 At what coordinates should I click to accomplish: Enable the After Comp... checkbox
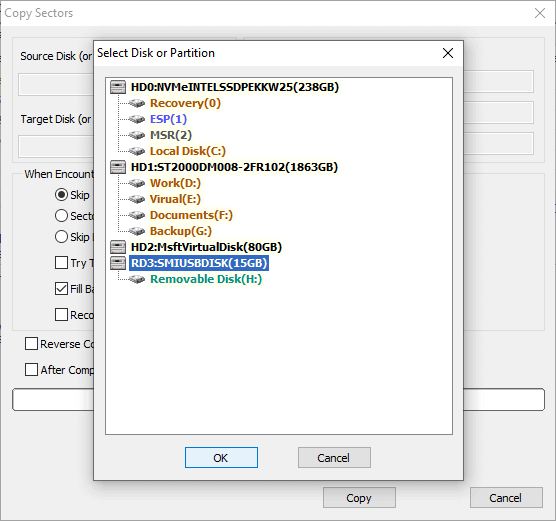(31, 370)
